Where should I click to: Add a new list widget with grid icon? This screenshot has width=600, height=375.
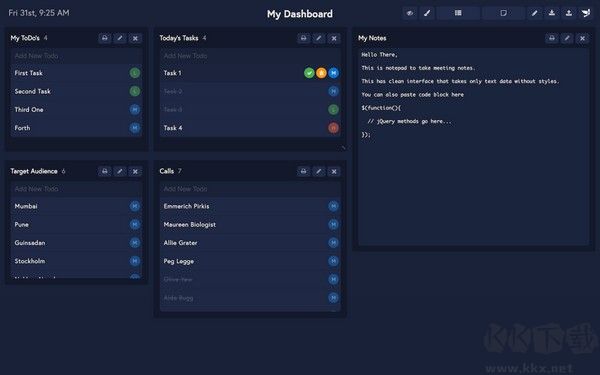point(458,13)
